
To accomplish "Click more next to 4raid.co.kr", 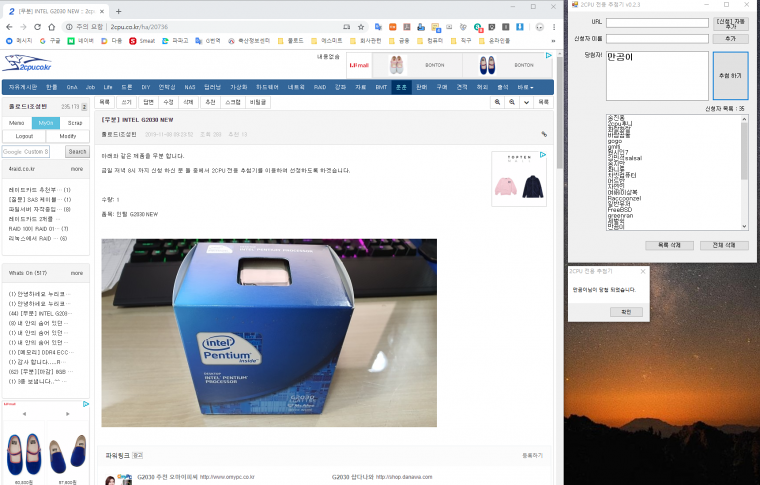I will coord(77,169).
